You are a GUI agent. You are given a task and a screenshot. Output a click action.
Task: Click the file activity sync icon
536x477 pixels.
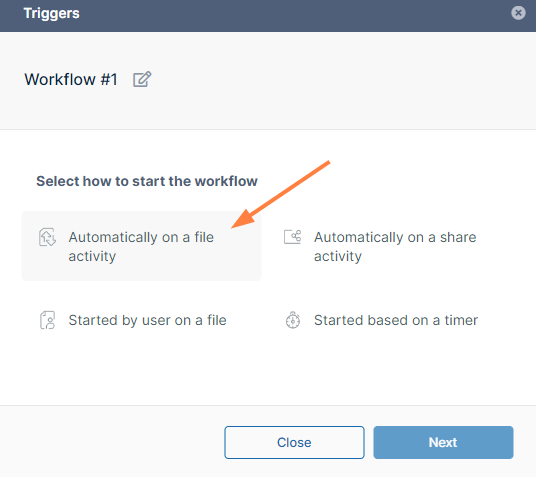pyautogui.click(x=47, y=237)
